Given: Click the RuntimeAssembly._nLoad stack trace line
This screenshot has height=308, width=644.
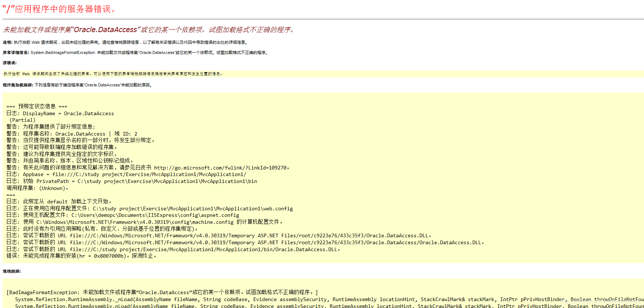Looking at the screenshot, I should pos(329,299).
